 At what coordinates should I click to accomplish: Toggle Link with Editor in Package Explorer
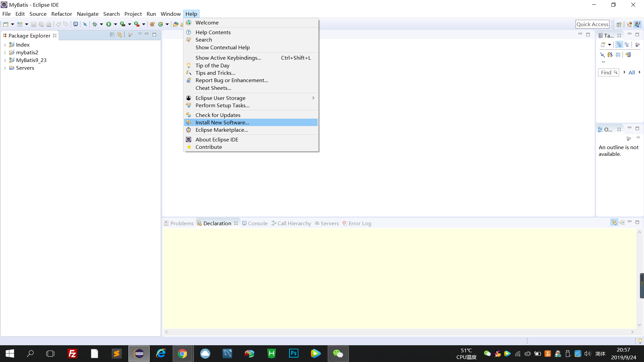(x=120, y=35)
